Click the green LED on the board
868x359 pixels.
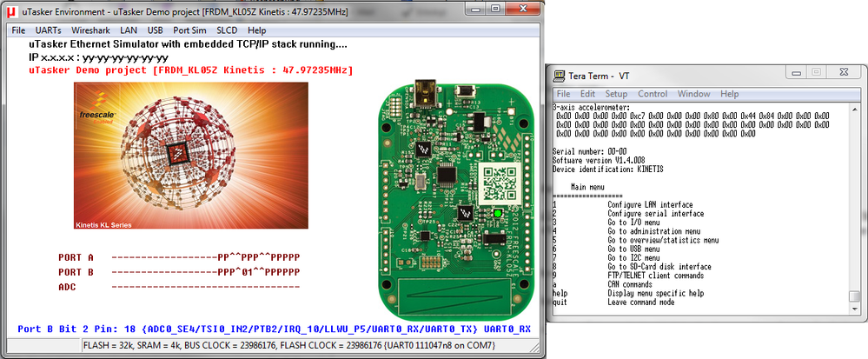coord(498,213)
